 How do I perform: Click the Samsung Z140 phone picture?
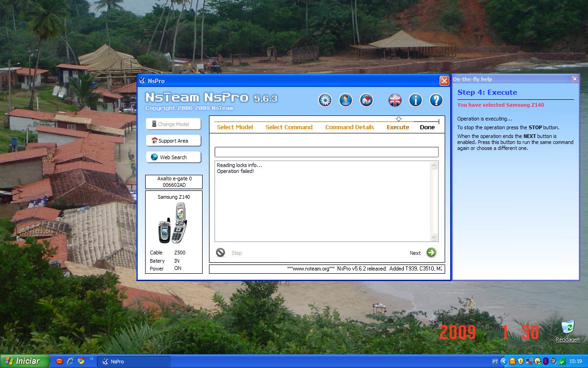(x=174, y=224)
